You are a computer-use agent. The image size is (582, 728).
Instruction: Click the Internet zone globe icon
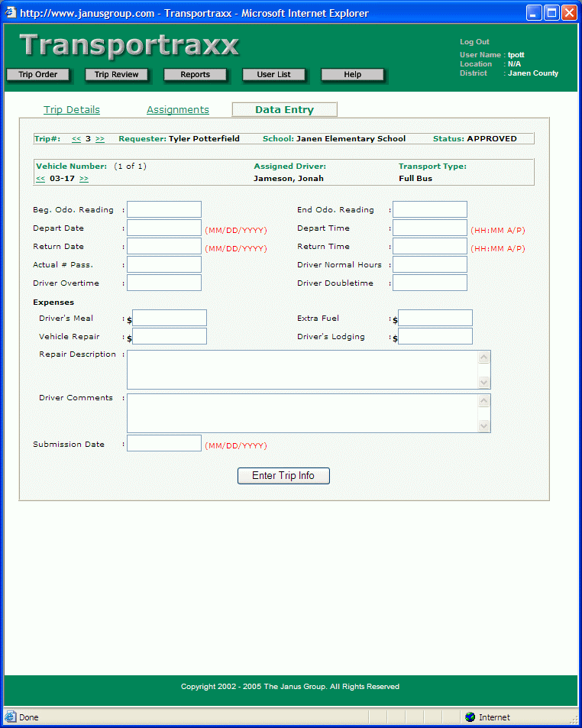(470, 717)
